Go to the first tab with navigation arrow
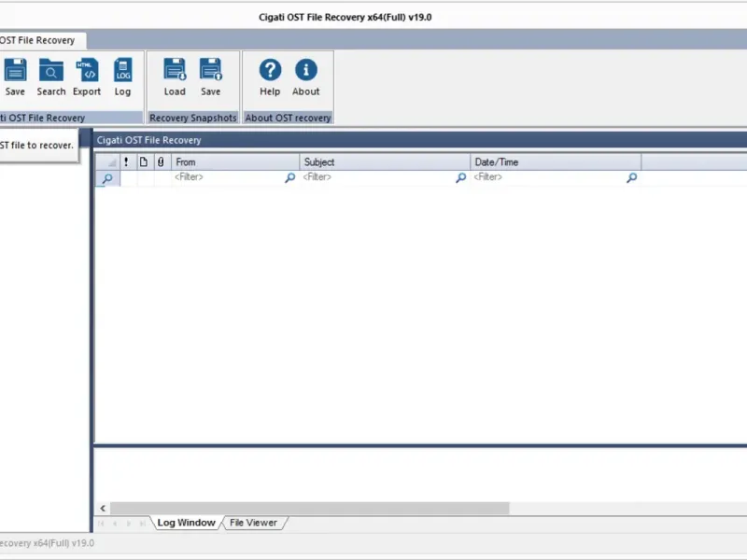The height and width of the screenshot is (560, 747). coord(101,524)
